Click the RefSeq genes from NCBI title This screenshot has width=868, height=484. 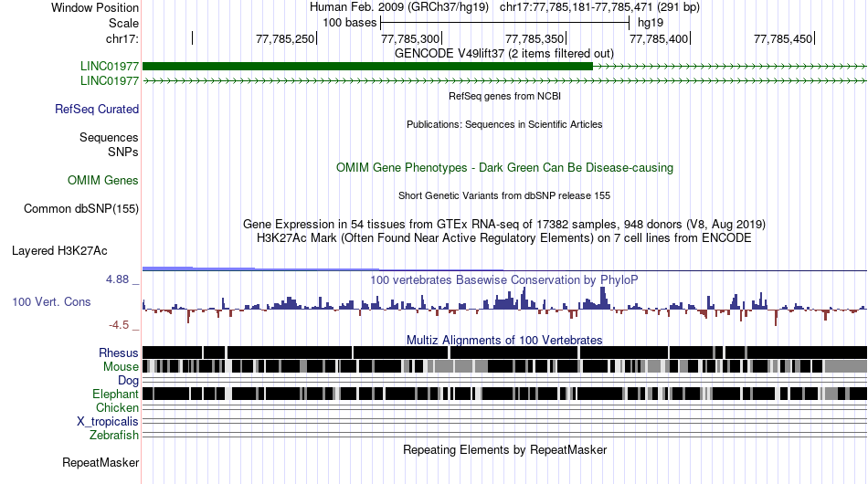pyautogui.click(x=504, y=96)
